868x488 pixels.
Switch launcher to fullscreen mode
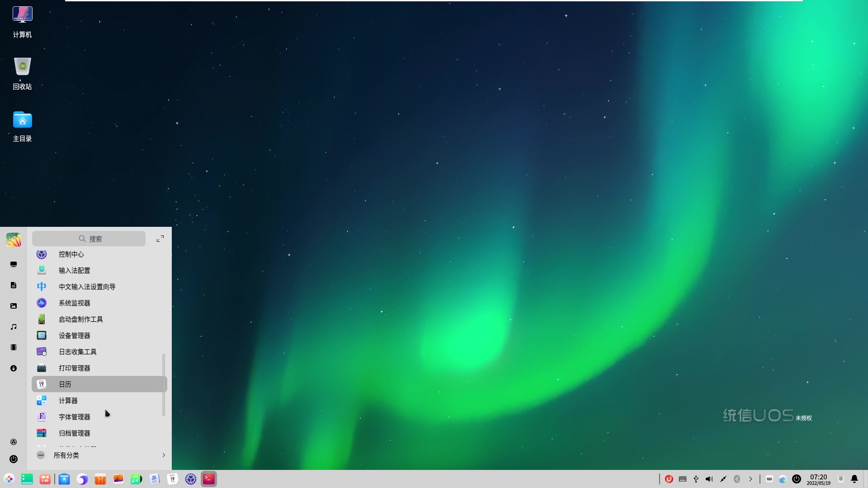click(x=160, y=239)
